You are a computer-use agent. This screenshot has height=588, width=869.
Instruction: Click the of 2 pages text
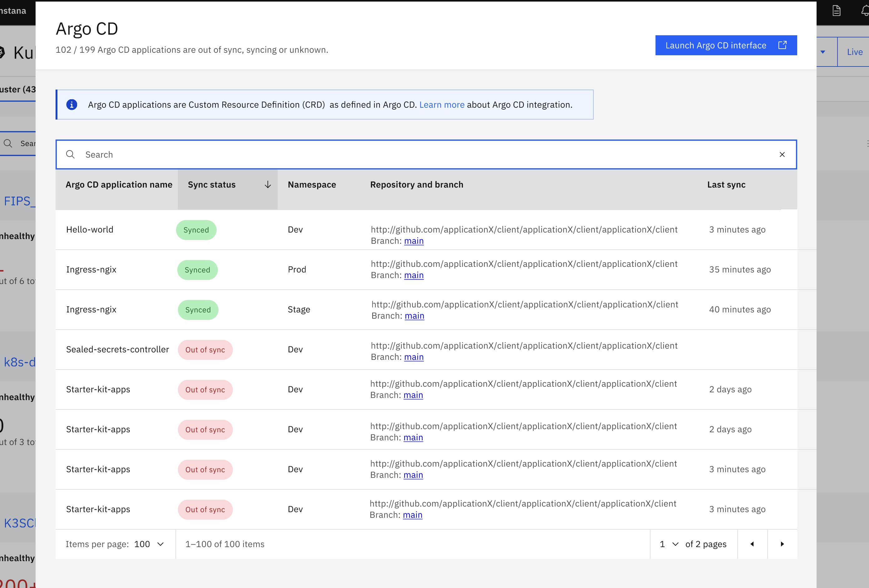[x=706, y=544]
